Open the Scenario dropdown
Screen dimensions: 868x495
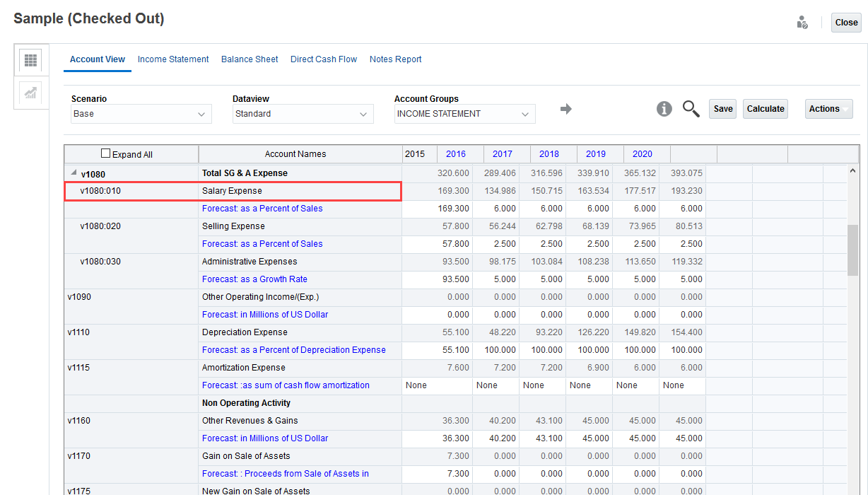click(x=141, y=114)
